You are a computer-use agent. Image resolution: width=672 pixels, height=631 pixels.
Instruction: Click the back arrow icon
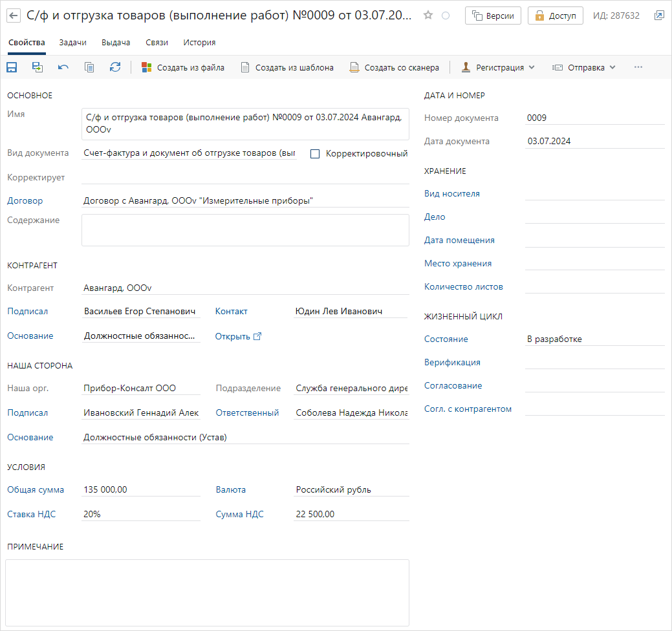pos(14,16)
